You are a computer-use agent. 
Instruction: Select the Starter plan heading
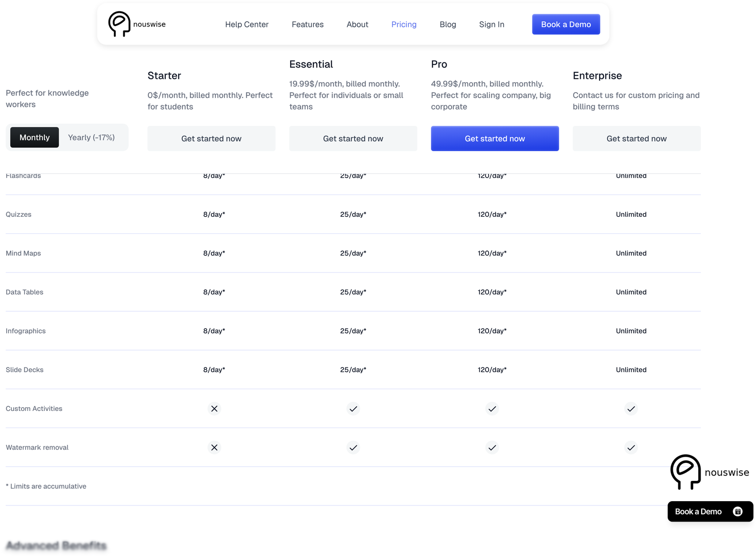164,76
